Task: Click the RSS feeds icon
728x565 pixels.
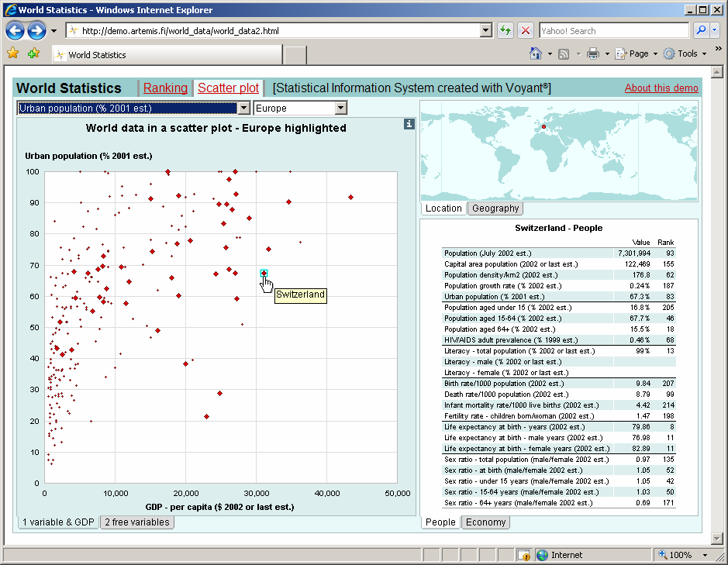Action: click(564, 53)
